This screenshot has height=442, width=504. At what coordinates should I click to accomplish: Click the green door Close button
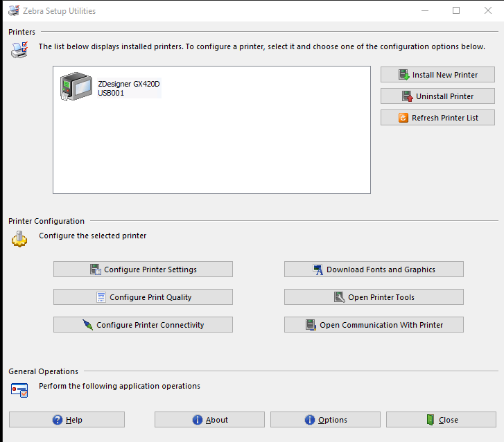[441, 420]
